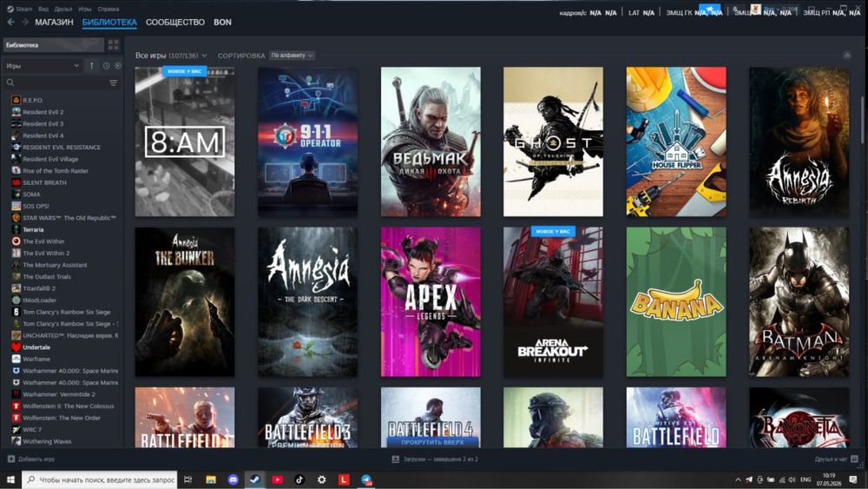Click the Windows taskbar search box
The height and width of the screenshot is (489, 868).
(x=100, y=479)
